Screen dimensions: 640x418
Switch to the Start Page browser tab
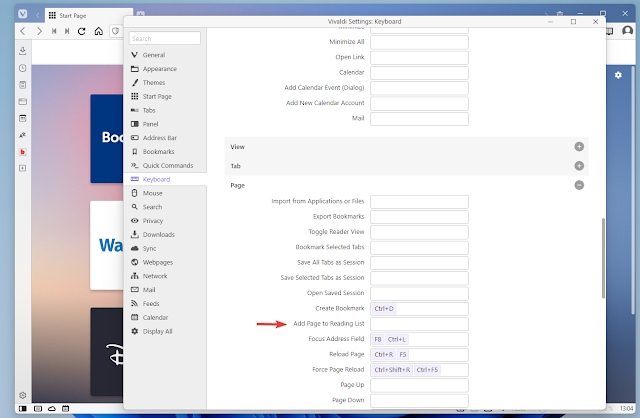(88, 16)
